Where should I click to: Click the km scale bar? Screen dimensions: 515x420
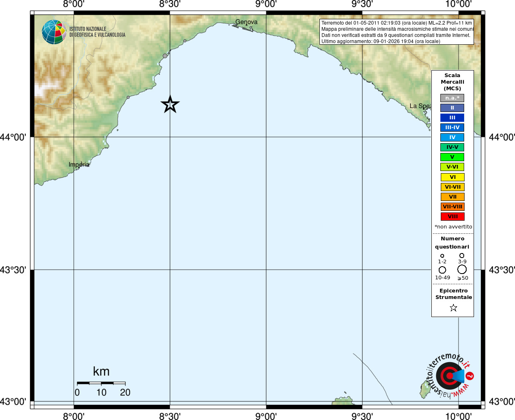pos(101,383)
